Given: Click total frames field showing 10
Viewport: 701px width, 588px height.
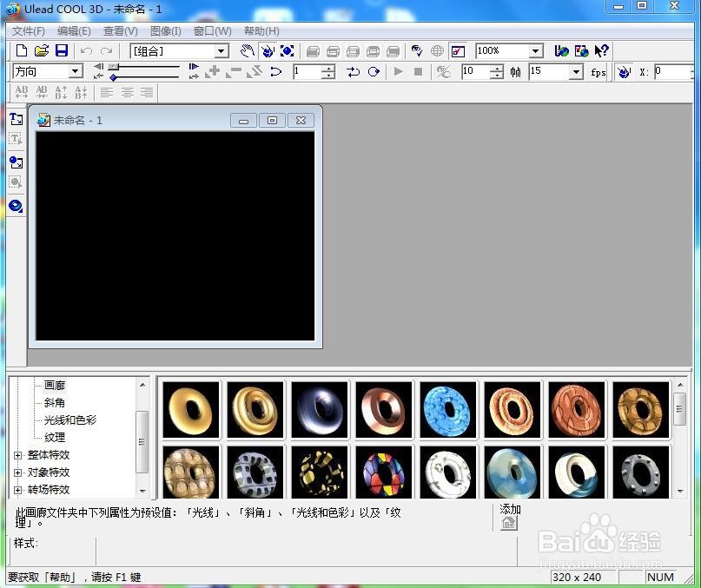Looking at the screenshot, I should 475,71.
